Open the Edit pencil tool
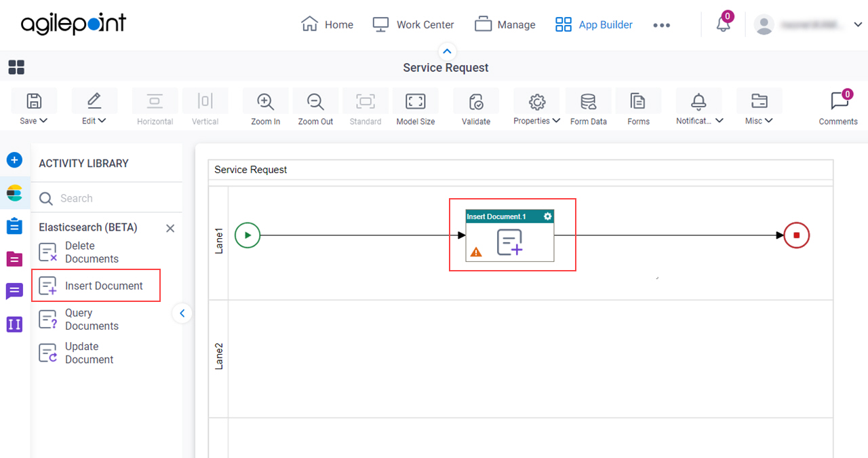The width and height of the screenshot is (868, 458). [x=94, y=101]
